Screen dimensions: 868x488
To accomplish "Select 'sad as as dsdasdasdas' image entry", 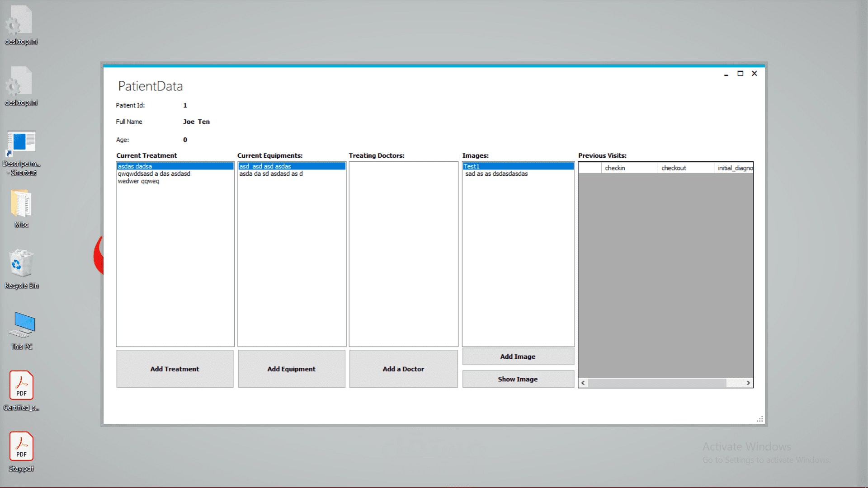I will (496, 174).
